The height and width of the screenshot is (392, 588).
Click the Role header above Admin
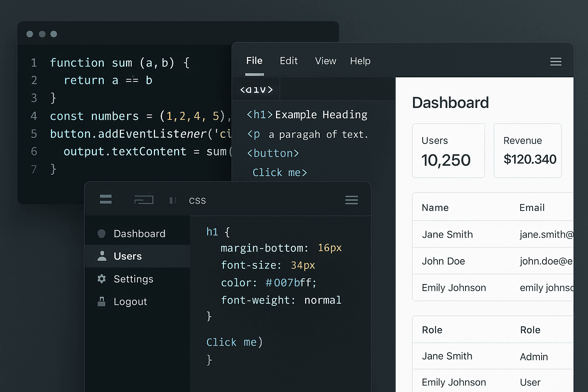530,330
